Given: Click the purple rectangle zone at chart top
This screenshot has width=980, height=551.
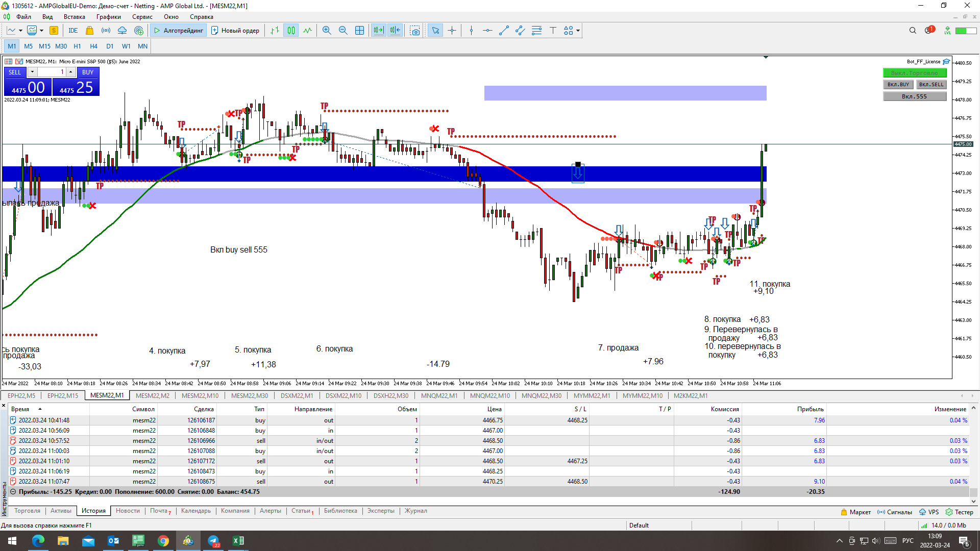Looking at the screenshot, I should [625, 93].
